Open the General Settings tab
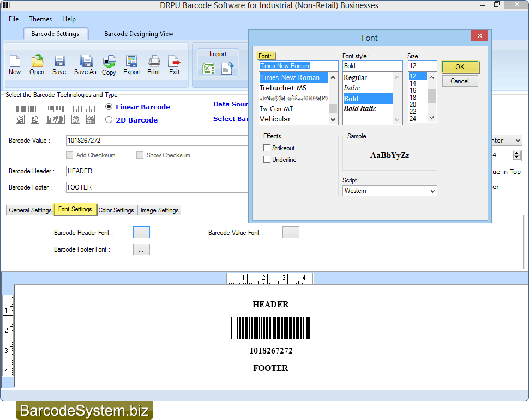Screen dimensions: 529x420 click(x=30, y=210)
